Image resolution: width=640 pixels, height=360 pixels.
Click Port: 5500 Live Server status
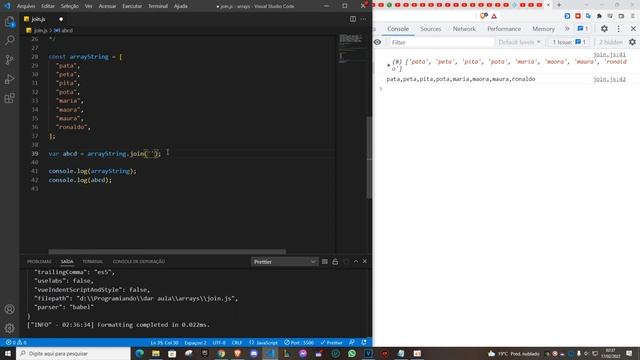tap(299, 342)
